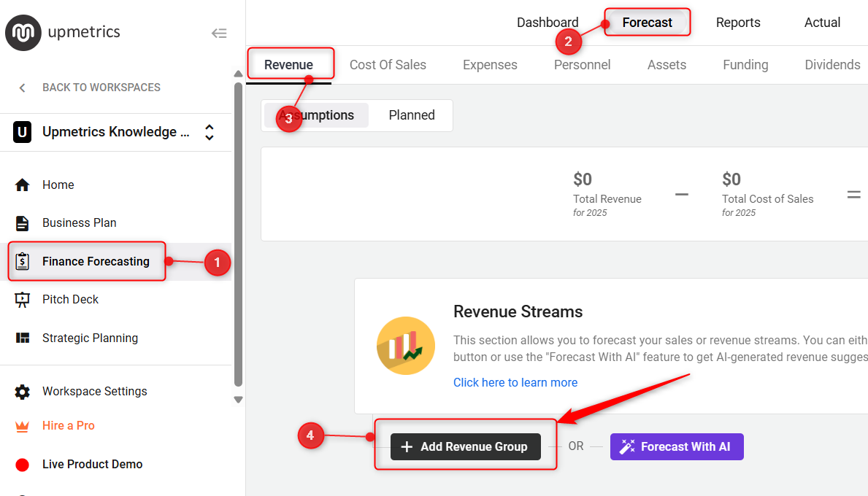Click the Revenue Streams heading
This screenshot has width=868, height=496.
point(518,312)
